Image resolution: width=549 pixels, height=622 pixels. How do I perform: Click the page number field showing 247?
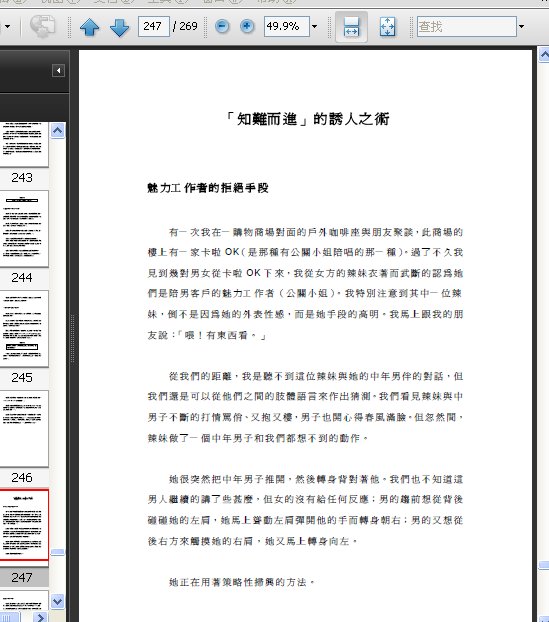tap(154, 27)
